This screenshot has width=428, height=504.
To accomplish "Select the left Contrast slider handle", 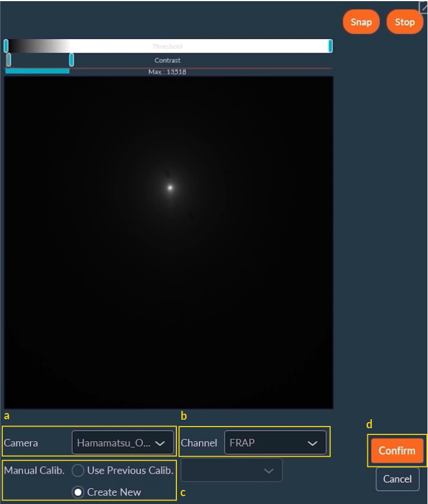I will [x=8, y=59].
